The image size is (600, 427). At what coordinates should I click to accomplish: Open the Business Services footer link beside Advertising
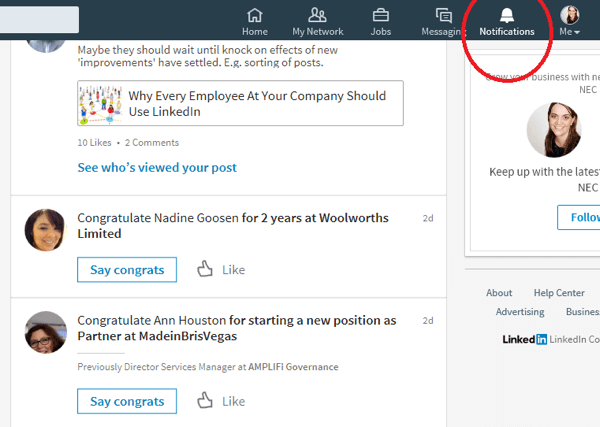tap(583, 312)
